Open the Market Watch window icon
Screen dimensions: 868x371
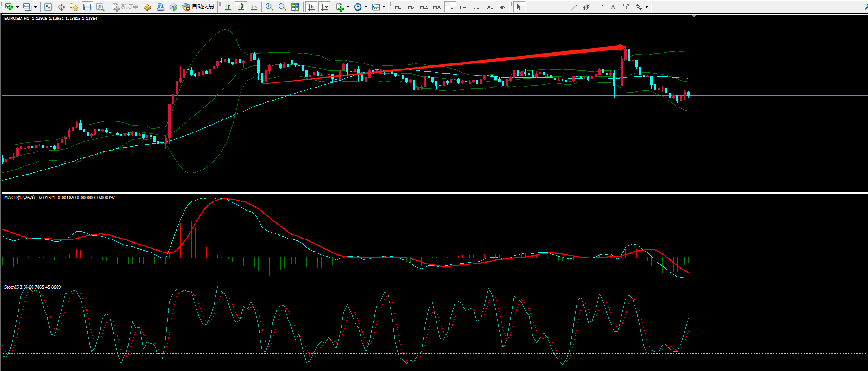pos(48,7)
